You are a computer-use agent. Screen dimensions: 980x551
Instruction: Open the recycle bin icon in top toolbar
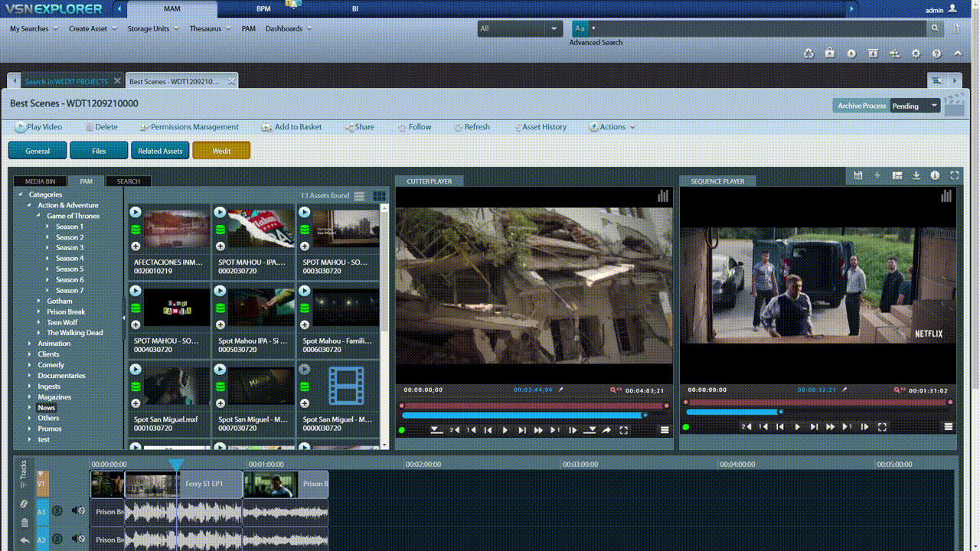point(808,54)
